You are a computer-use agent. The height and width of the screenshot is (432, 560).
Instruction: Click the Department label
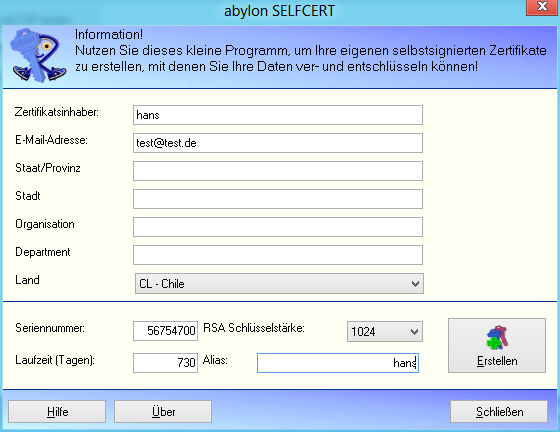pyautogui.click(x=43, y=252)
